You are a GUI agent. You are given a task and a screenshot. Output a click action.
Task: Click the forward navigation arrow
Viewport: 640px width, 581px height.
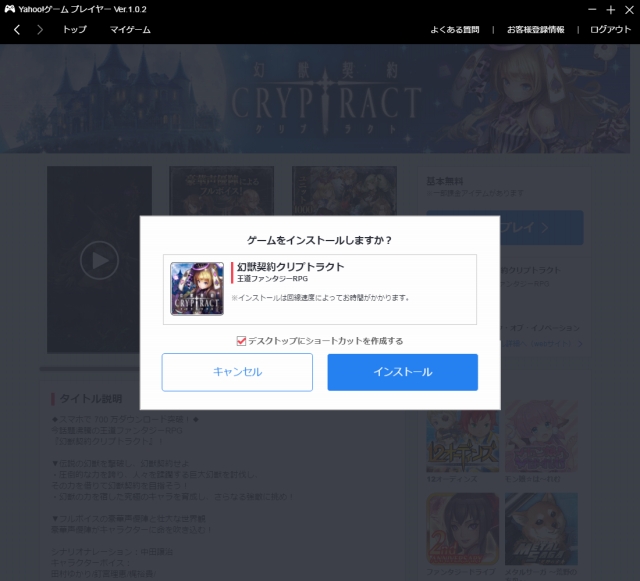(40, 30)
